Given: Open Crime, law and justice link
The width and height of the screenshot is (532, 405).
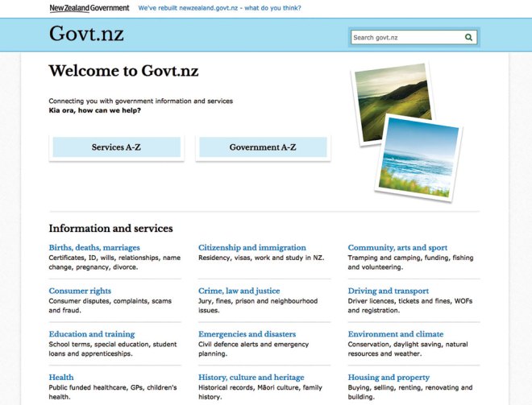Looking at the screenshot, I should point(239,291).
